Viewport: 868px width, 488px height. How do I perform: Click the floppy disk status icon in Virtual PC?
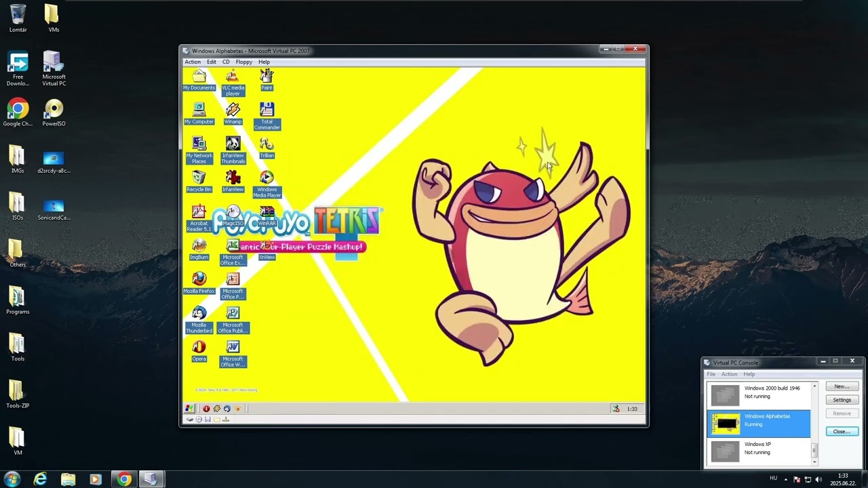pyautogui.click(x=208, y=420)
